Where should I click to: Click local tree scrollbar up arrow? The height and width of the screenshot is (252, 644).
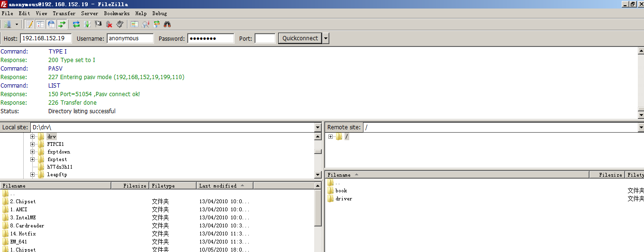[318, 137]
